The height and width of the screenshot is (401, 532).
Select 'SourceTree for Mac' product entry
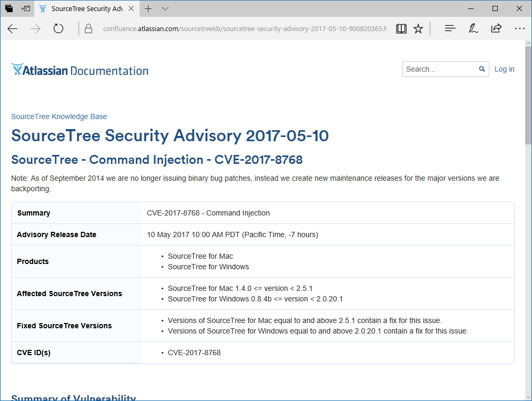coord(201,256)
